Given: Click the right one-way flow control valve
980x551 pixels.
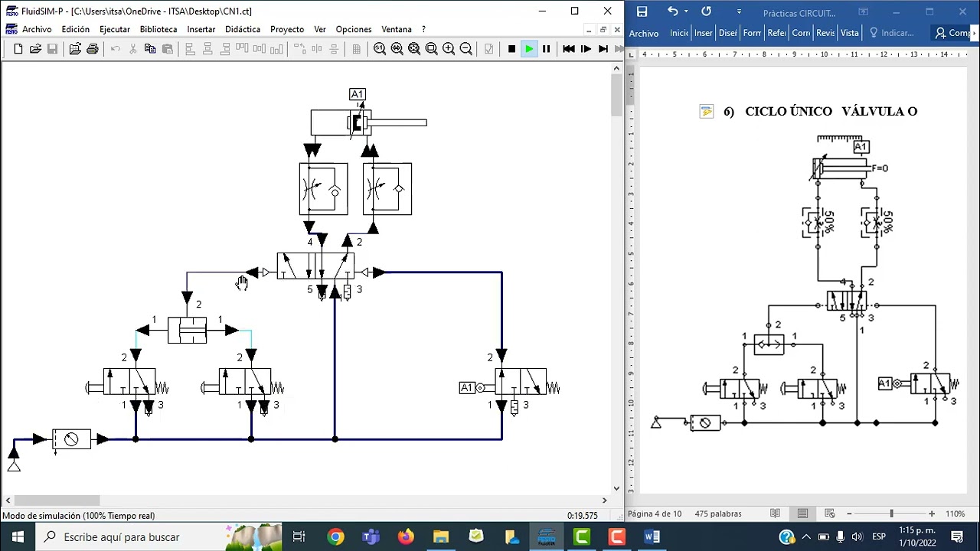Looking at the screenshot, I should pos(387,189).
